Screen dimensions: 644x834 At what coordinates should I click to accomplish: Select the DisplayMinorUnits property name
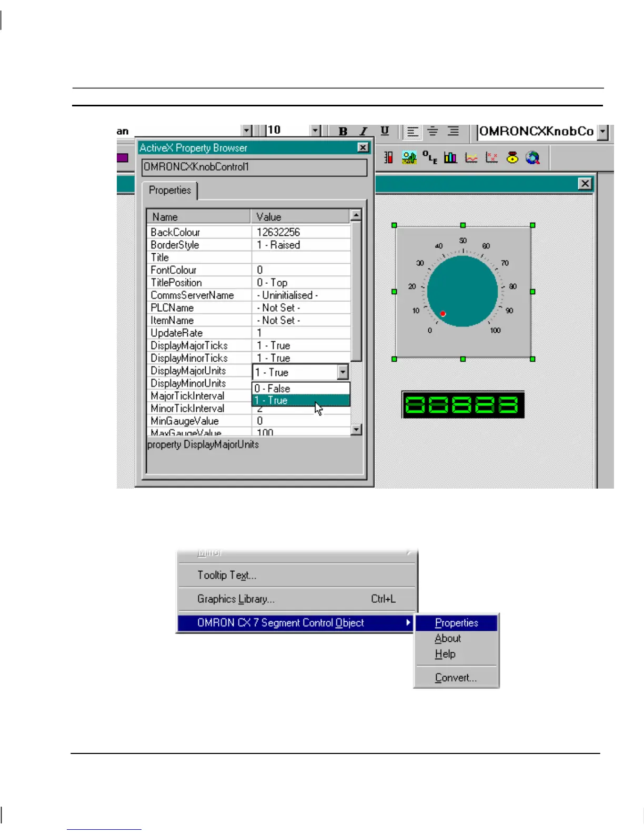point(188,383)
